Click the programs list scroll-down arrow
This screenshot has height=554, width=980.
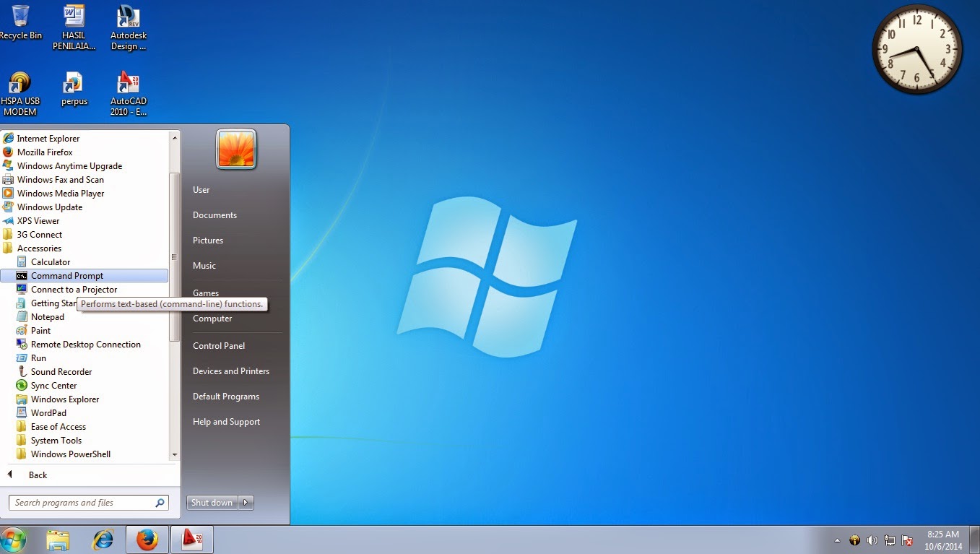point(174,455)
